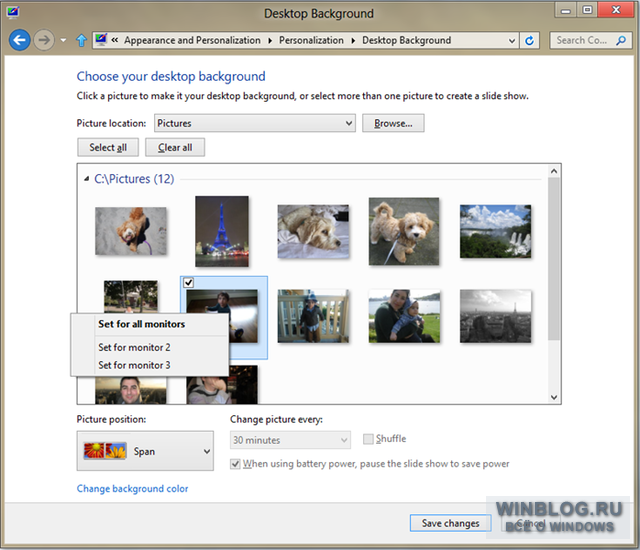640x550 pixels.
Task: Click the Desktop Background breadcrumb
Action: [407, 40]
